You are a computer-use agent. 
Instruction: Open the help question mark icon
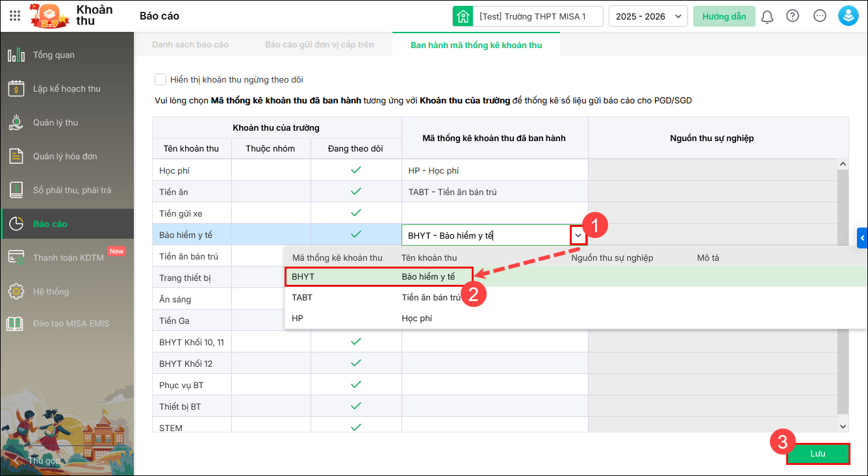(x=793, y=16)
